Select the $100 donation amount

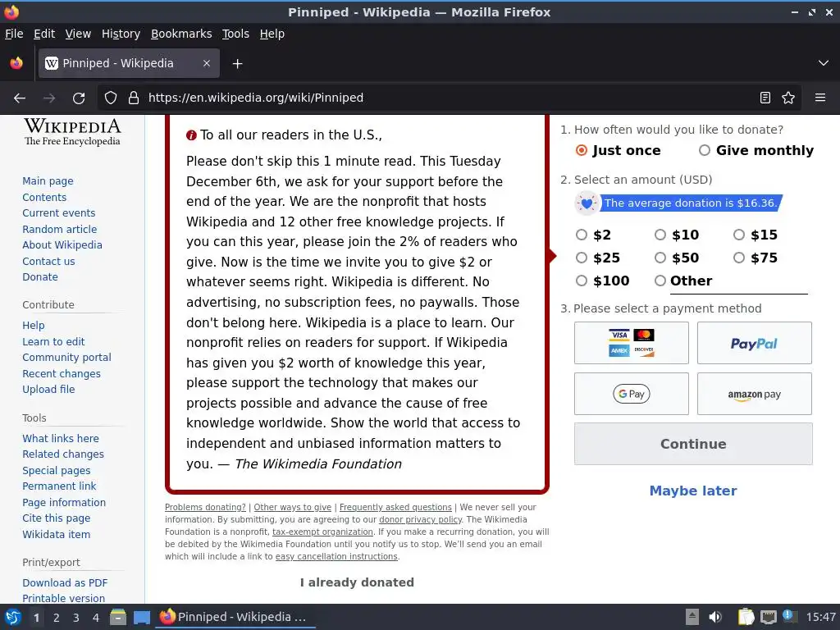(x=582, y=281)
